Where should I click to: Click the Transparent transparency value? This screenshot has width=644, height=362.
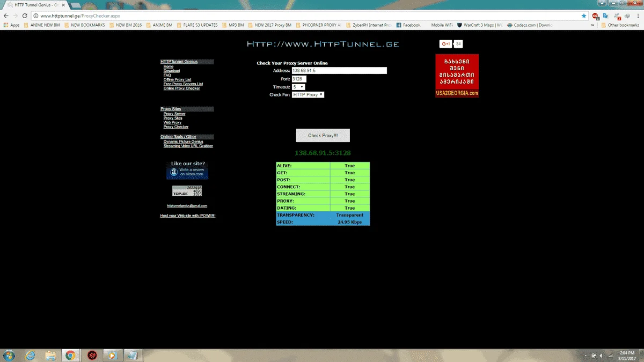pyautogui.click(x=350, y=215)
